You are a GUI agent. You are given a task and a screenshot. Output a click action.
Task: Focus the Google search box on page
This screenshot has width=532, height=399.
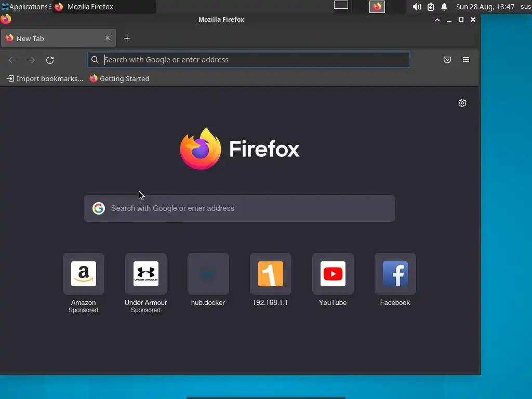point(239,208)
